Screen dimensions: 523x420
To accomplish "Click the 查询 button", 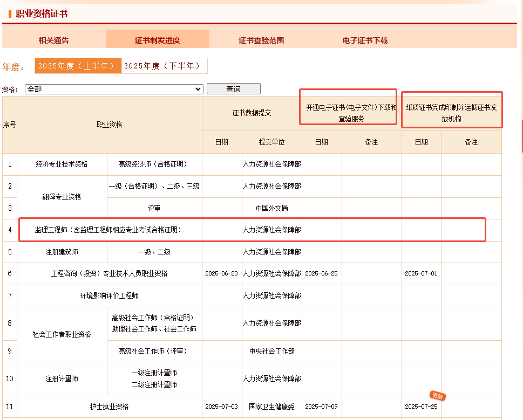I will (234, 89).
